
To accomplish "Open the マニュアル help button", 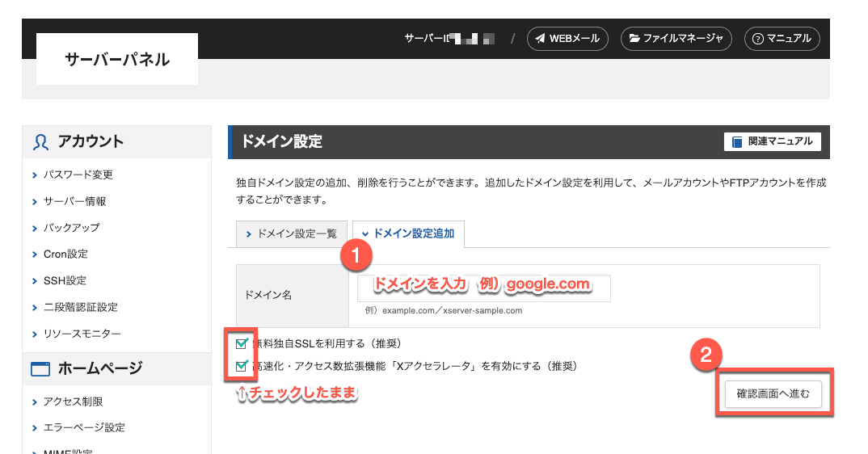I will [782, 38].
